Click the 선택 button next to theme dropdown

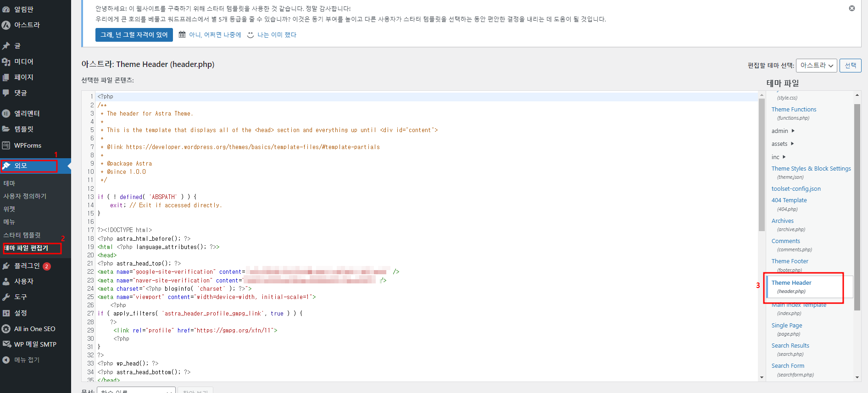851,66
